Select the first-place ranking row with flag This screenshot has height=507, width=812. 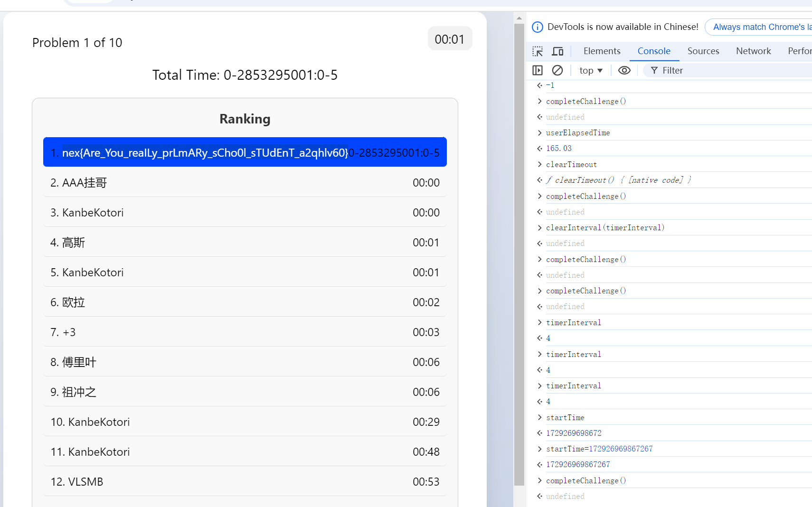[245, 152]
